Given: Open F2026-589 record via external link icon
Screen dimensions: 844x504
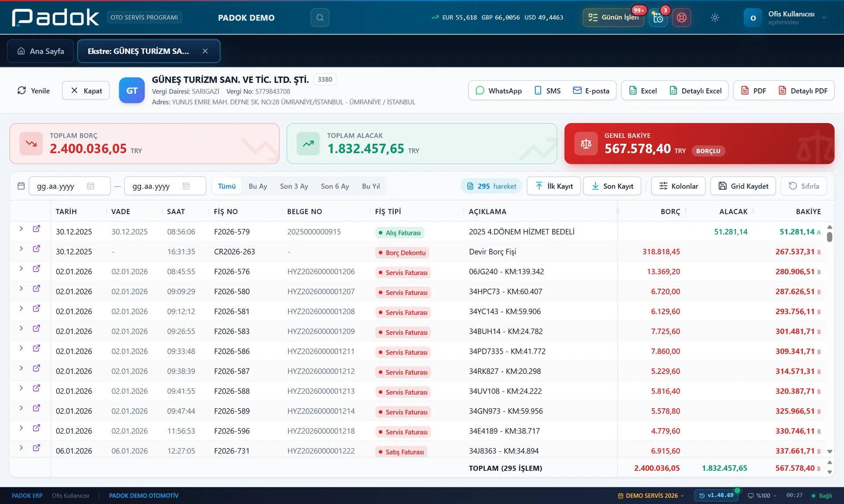Looking at the screenshot, I should point(36,408).
